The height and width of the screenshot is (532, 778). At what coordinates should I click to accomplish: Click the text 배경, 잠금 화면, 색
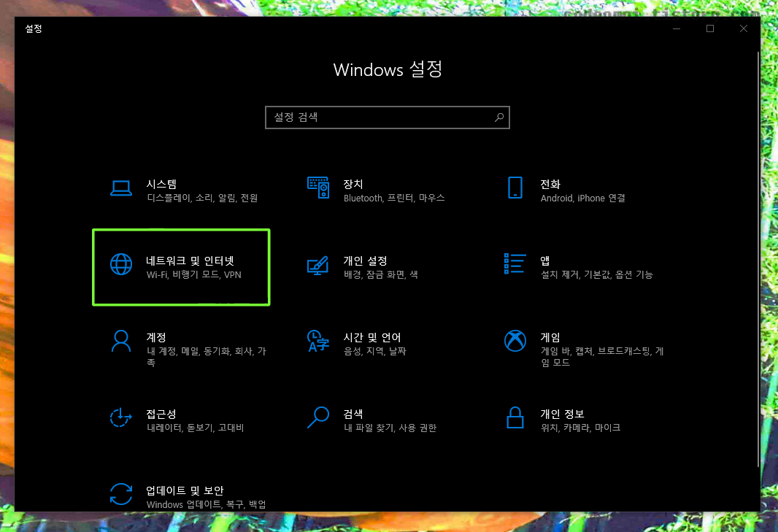click(380, 274)
